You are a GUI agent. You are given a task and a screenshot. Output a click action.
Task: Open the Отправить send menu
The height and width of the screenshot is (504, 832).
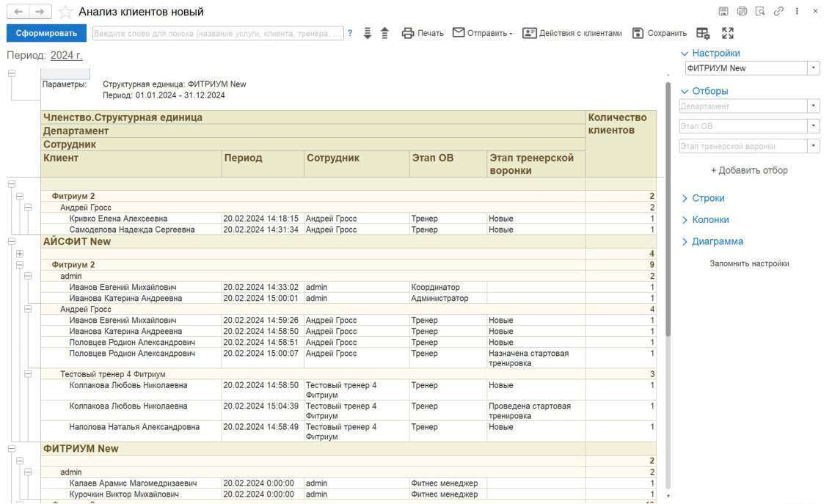[x=482, y=33]
